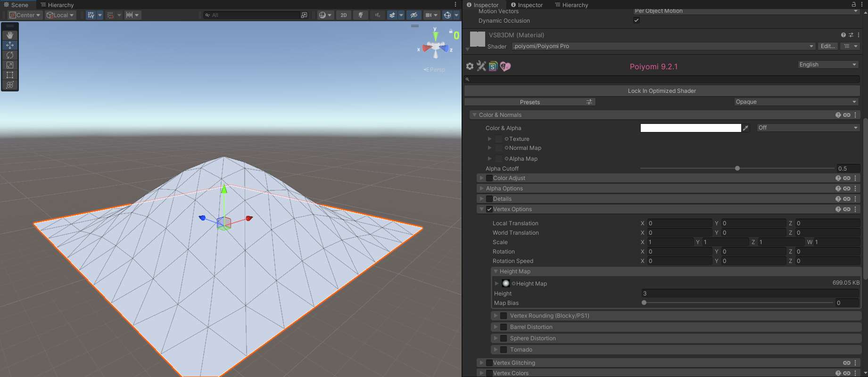Click the pink Poiyomi heart icon
The width and height of the screenshot is (868, 377).
pyautogui.click(x=505, y=66)
